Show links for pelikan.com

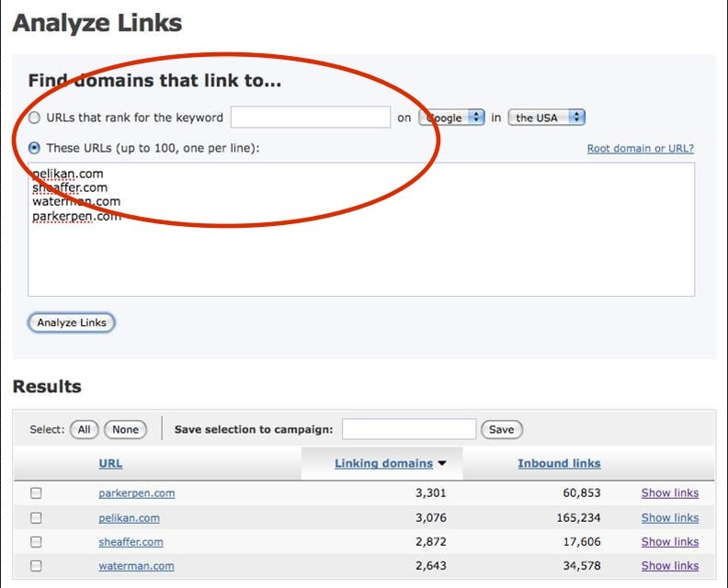[670, 517]
